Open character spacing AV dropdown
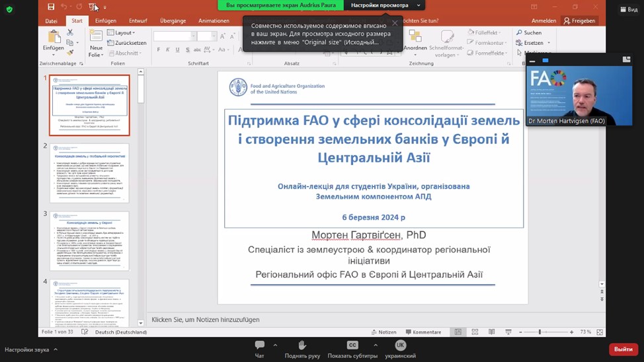644x362 pixels. tap(209, 50)
